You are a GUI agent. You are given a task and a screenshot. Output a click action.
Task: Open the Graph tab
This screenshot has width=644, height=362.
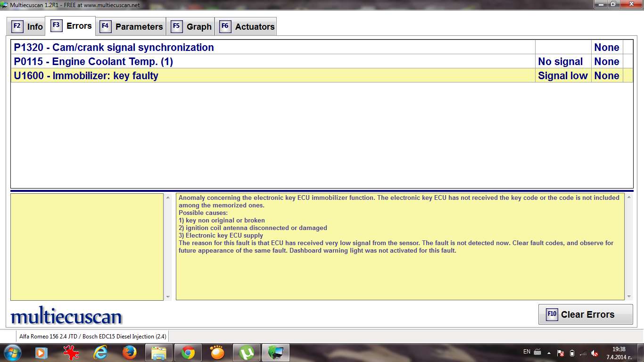coord(191,26)
